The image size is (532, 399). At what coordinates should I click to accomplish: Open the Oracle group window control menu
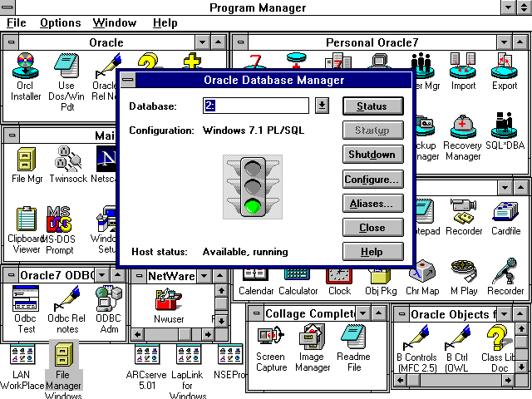(x=12, y=42)
